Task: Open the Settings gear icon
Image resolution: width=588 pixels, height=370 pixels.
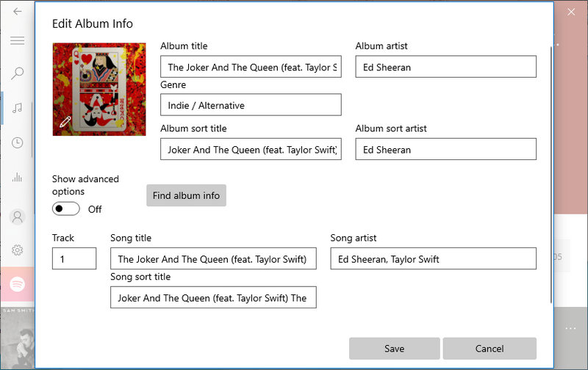Action: [18, 250]
